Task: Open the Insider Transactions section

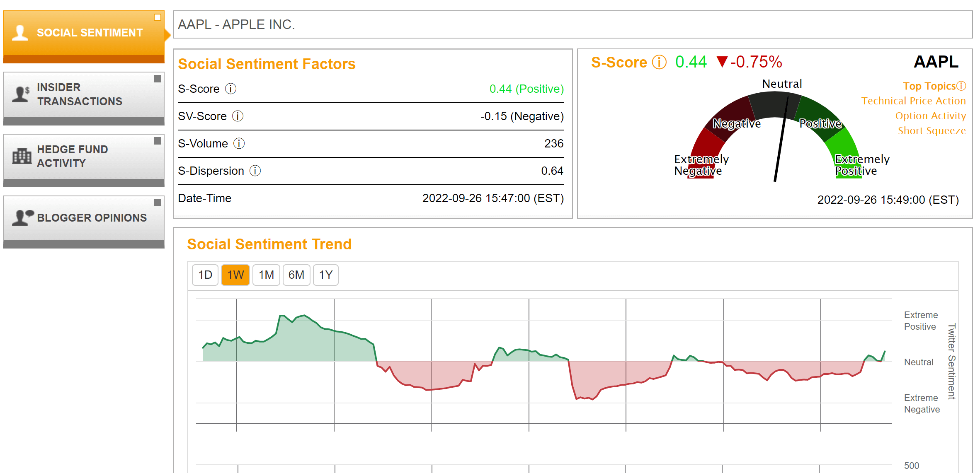Action: click(84, 99)
